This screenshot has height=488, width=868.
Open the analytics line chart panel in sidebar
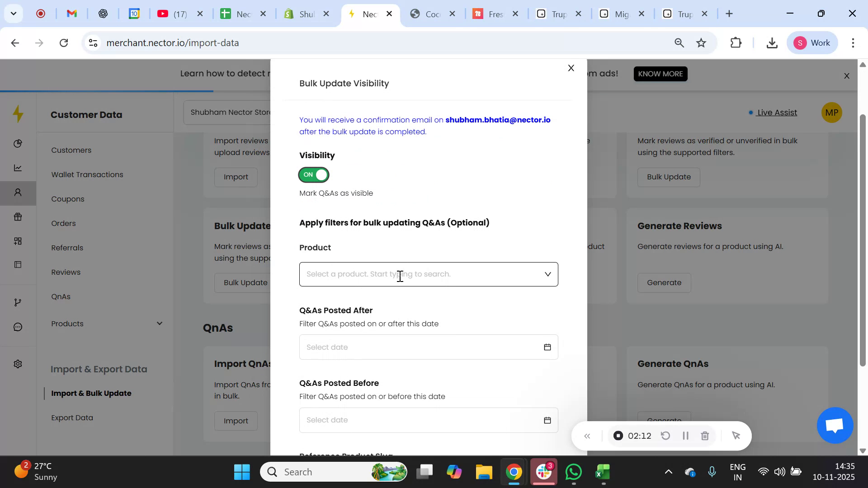[x=18, y=168]
